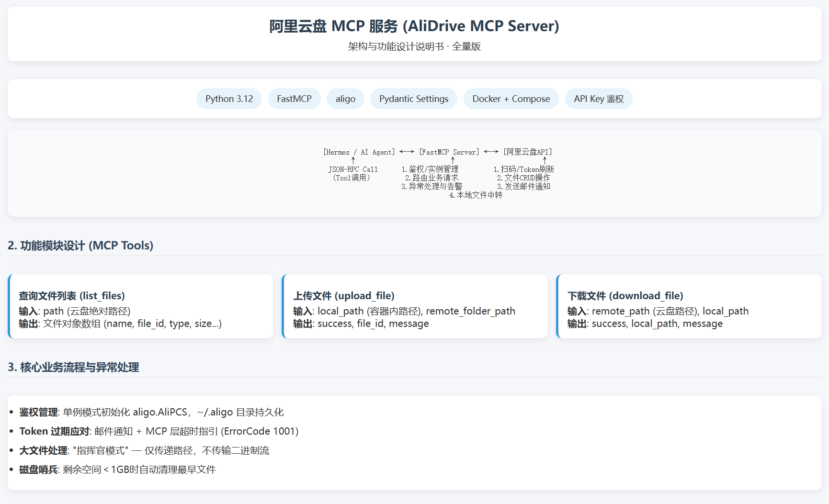
Task: Click the [Hermes / AI Agent] diagram node
Action: (x=359, y=152)
